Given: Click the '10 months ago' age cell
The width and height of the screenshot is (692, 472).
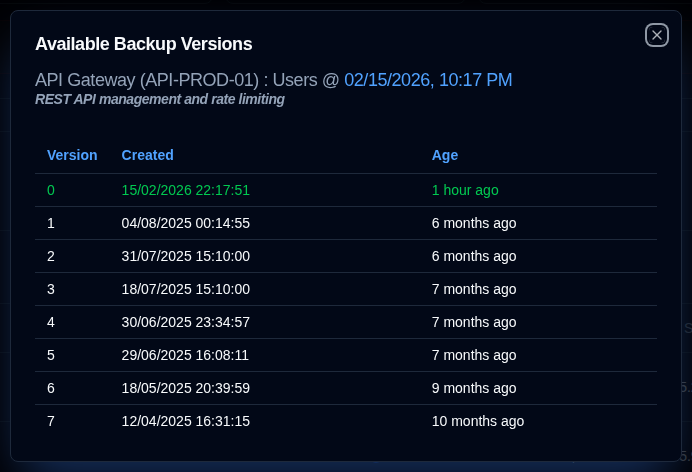Looking at the screenshot, I should pyautogui.click(x=478, y=421).
